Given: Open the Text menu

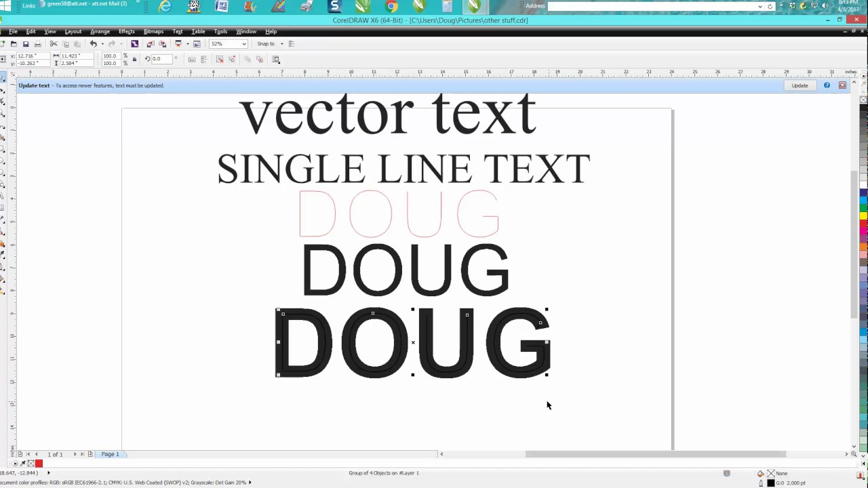Looking at the screenshot, I should pyautogui.click(x=178, y=32).
